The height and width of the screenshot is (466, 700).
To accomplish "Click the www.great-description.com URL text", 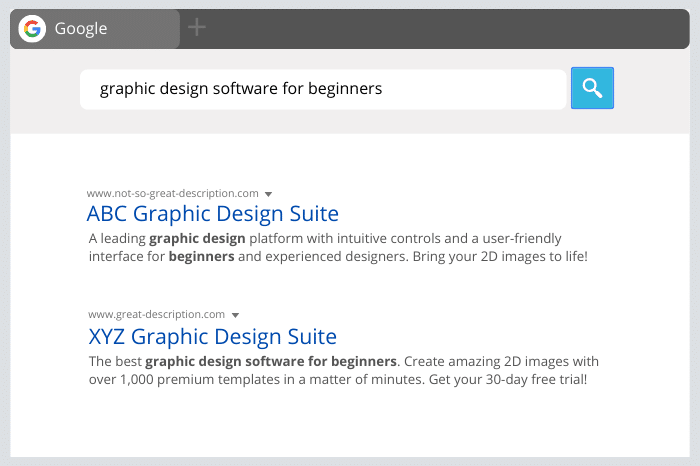I will [x=156, y=314].
